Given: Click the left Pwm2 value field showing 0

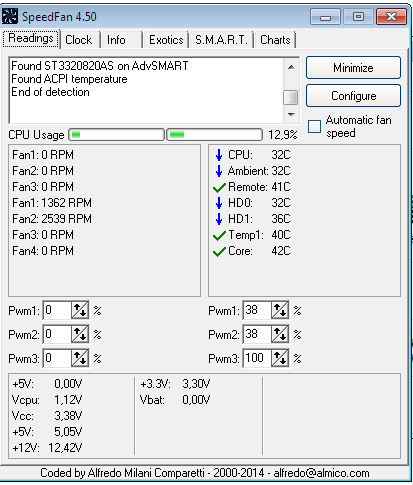Looking at the screenshot, I should tap(57, 334).
